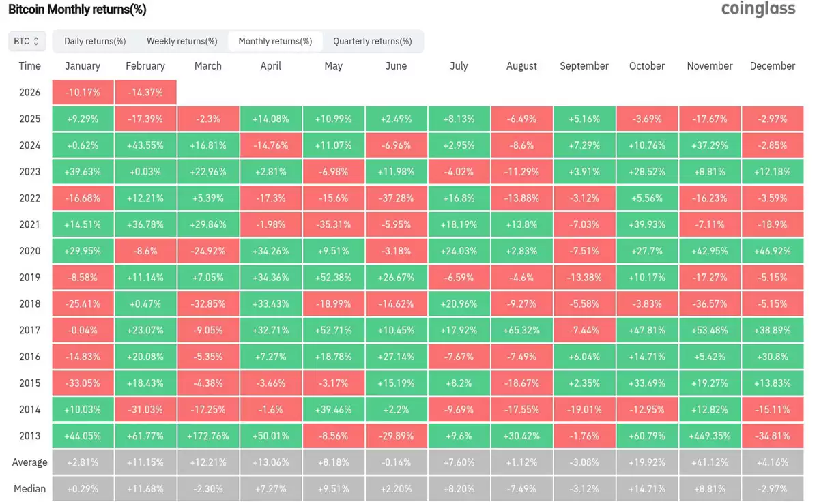Click the Median row label
This screenshot has width=819, height=504.
pos(30,488)
